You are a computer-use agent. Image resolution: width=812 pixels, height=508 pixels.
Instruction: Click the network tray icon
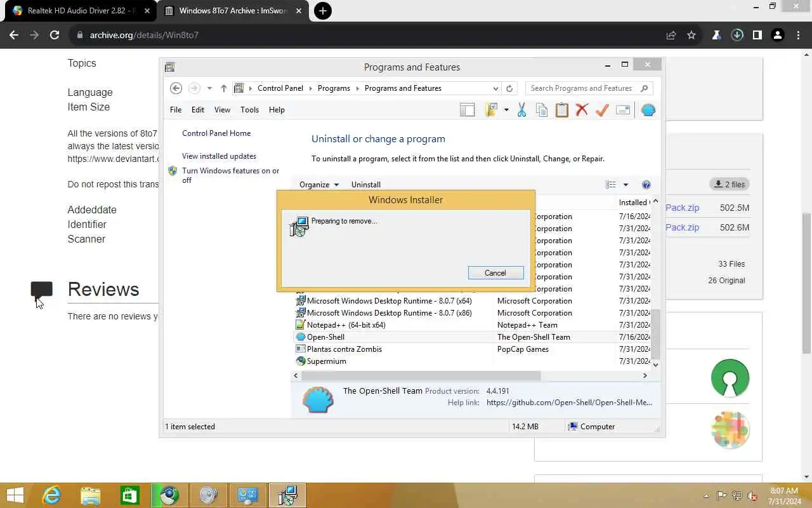click(737, 496)
